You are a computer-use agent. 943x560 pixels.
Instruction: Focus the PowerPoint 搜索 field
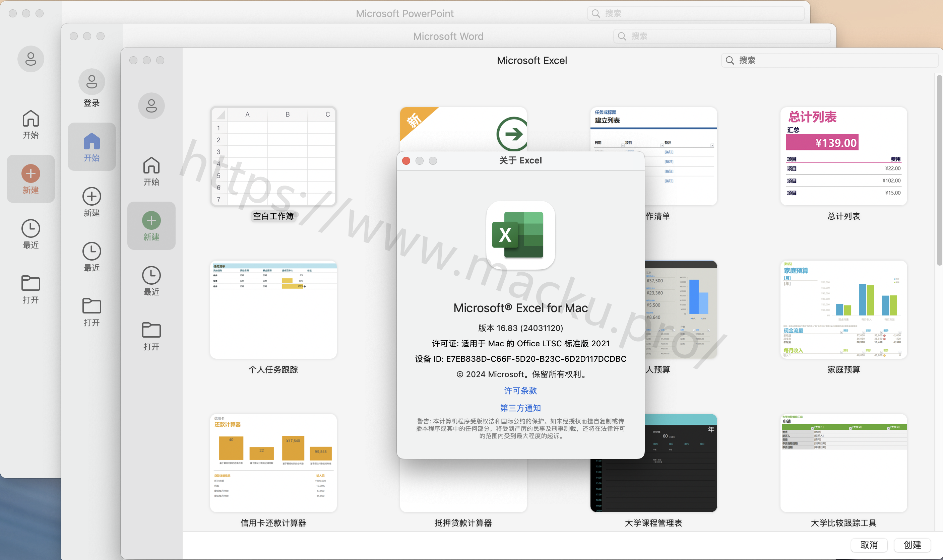(x=696, y=14)
